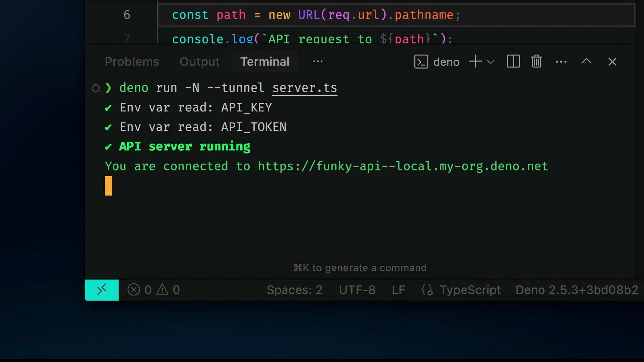
Task: Change indentation via Spaces: 2
Action: (294, 290)
